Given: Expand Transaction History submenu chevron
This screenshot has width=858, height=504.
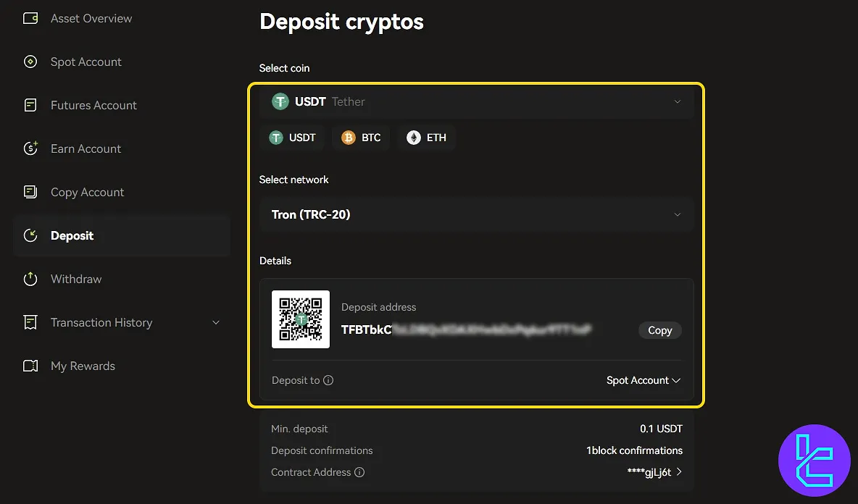Looking at the screenshot, I should tap(216, 322).
